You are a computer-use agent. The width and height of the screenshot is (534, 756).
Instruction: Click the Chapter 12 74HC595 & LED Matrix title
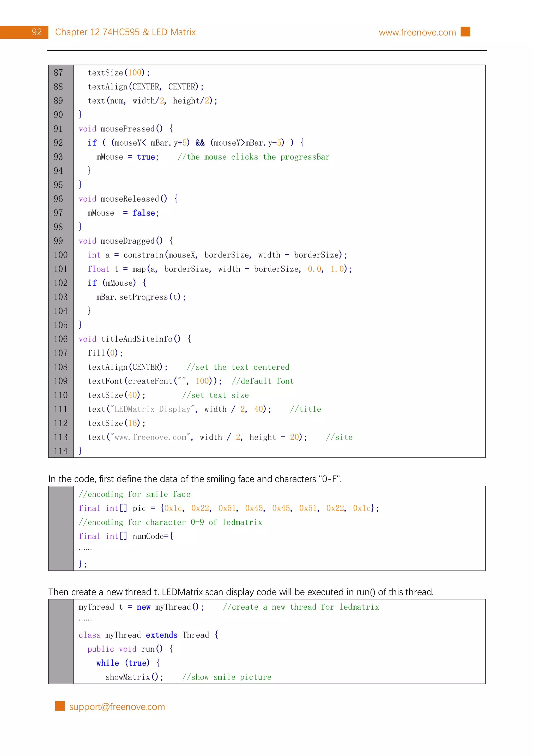point(125,32)
